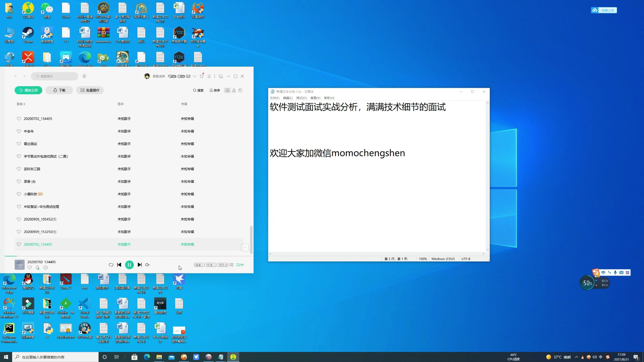The width and height of the screenshot is (644, 362).
Task: Open the downloaded icon in player bar
Action: click(38, 267)
